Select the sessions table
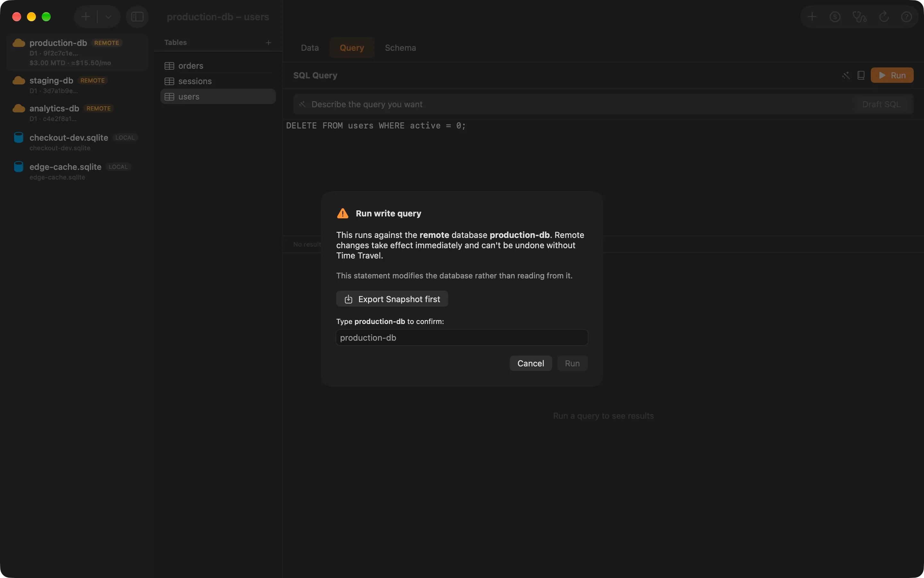 point(218,82)
